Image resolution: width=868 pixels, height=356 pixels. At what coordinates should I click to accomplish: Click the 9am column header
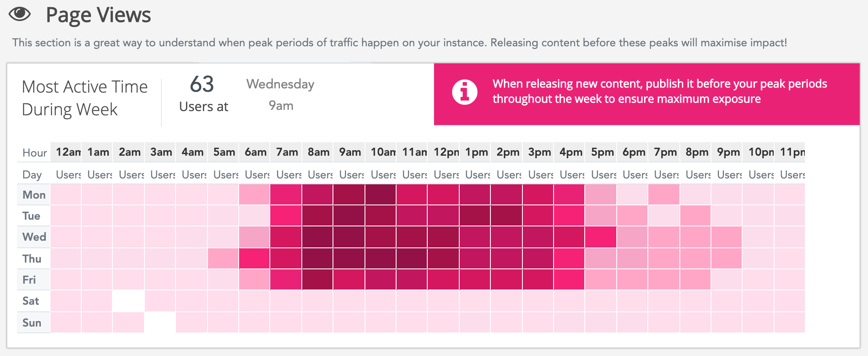click(x=349, y=152)
